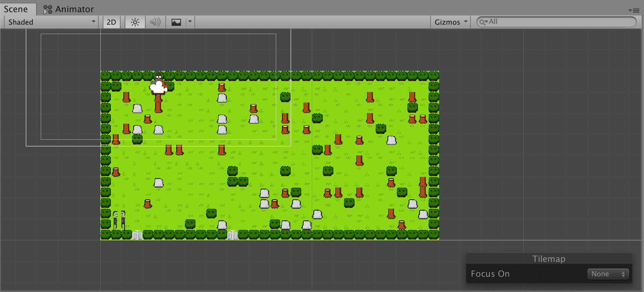Open the search filter magnifier icon
The image size is (644, 292).
483,22
